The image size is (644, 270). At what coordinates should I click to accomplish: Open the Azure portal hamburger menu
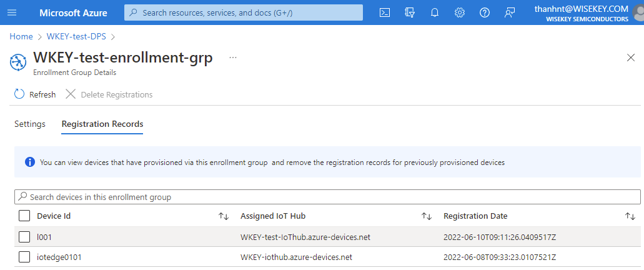pos(12,12)
